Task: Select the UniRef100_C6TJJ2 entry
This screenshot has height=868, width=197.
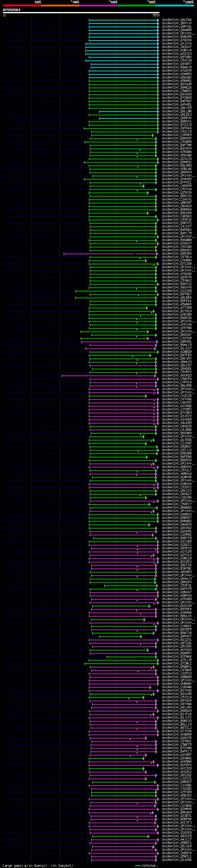Action: [x=177, y=450]
